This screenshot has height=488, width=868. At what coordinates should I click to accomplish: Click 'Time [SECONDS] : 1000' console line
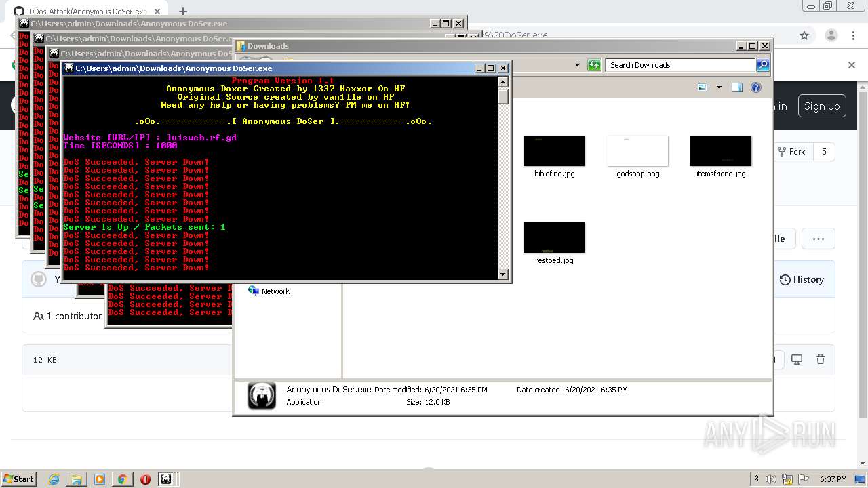120,146
